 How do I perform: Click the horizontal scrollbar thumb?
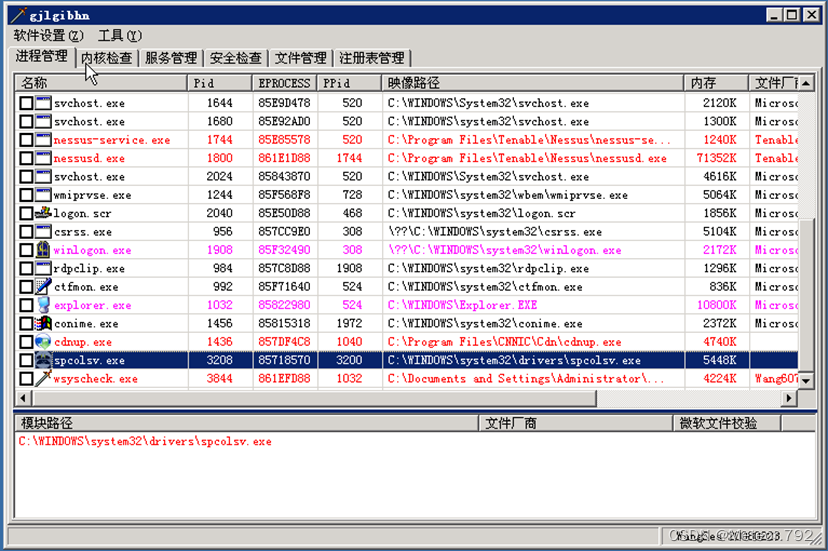click(x=313, y=398)
